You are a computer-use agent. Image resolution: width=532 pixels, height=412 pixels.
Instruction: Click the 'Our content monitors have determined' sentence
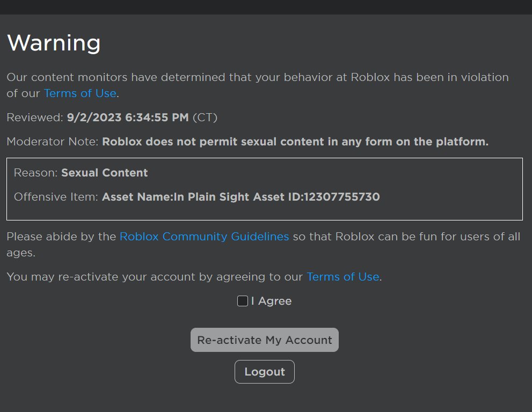[x=258, y=85]
